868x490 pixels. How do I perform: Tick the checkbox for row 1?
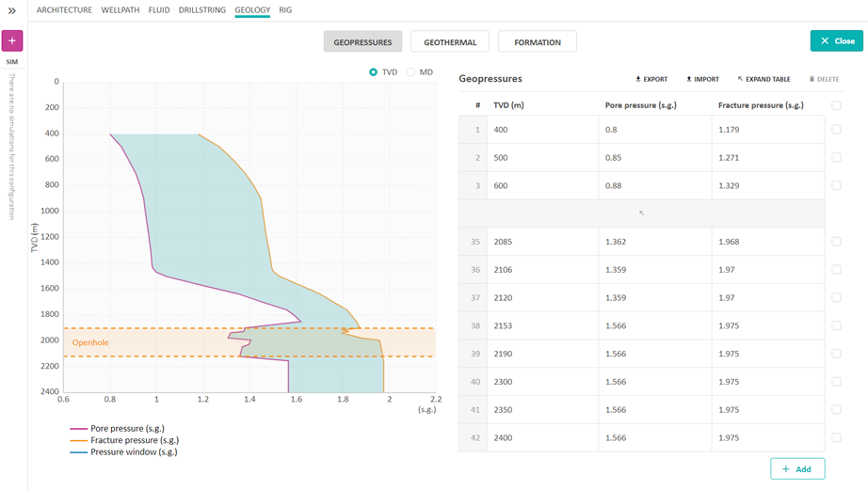pyautogui.click(x=836, y=130)
